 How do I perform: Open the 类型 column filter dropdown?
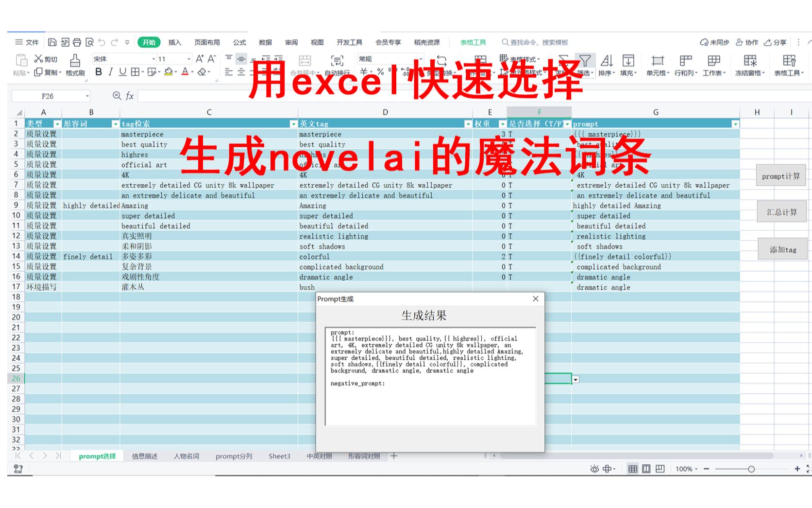(x=57, y=124)
